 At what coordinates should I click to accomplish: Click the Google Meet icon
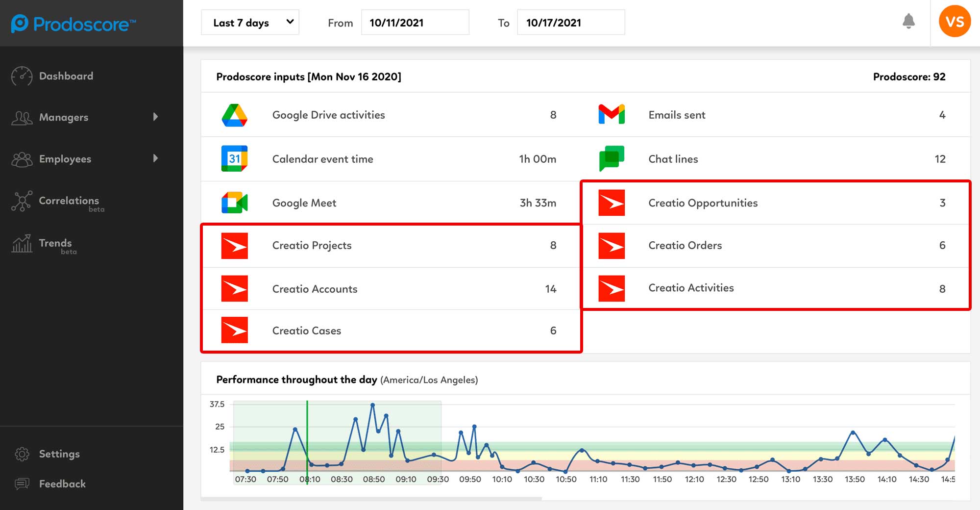tap(234, 203)
